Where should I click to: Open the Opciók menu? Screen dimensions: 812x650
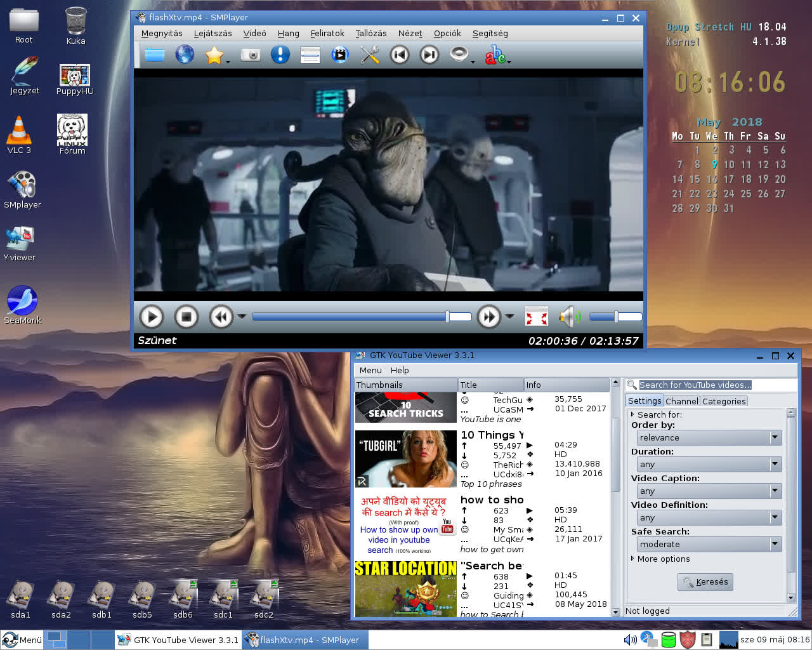point(447,33)
